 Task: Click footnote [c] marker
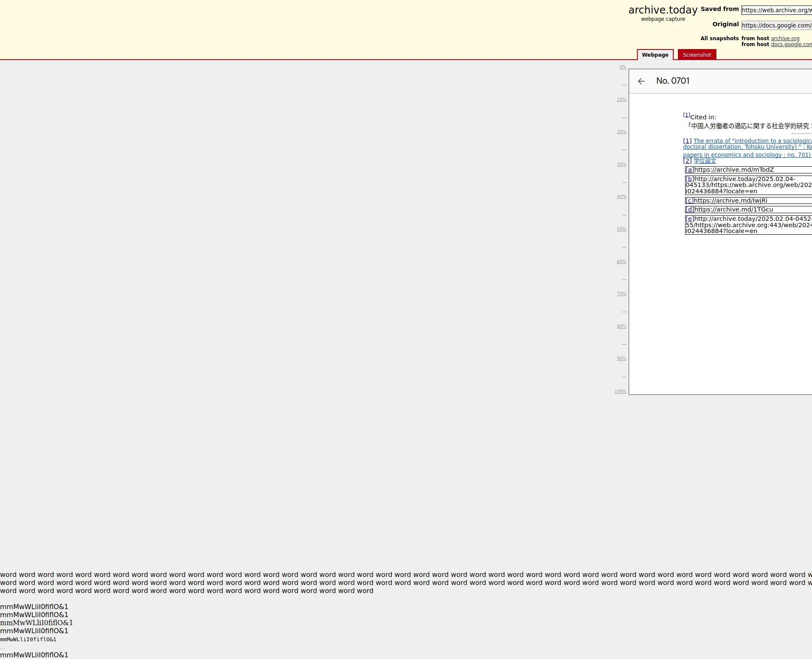(689, 201)
